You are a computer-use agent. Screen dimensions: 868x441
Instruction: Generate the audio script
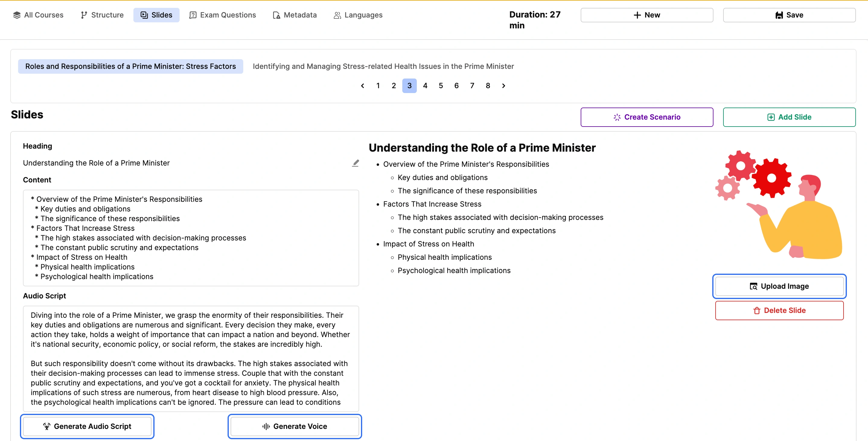pyautogui.click(x=87, y=427)
